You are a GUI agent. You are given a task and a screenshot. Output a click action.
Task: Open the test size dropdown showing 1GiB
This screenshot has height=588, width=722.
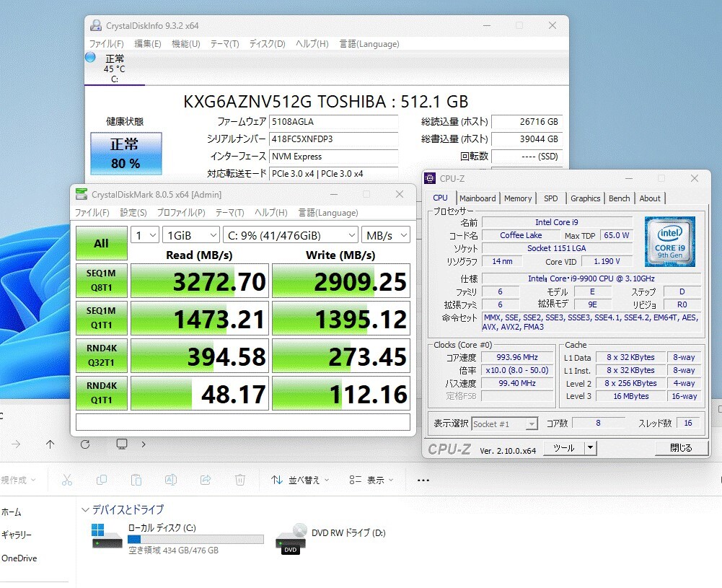191,235
